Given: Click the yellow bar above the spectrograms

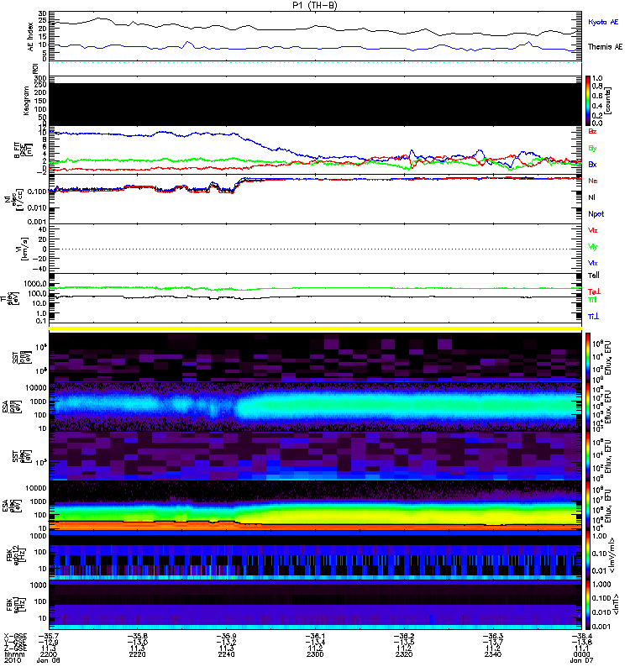Looking at the screenshot, I should (x=316, y=328).
